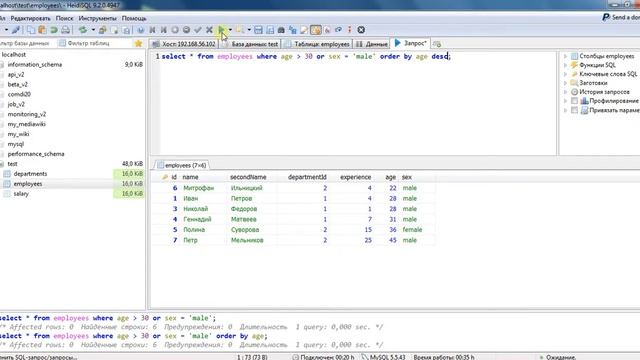Click the Copy icon in toolbar
Screen dimensions: 640x360
pos(31,30)
